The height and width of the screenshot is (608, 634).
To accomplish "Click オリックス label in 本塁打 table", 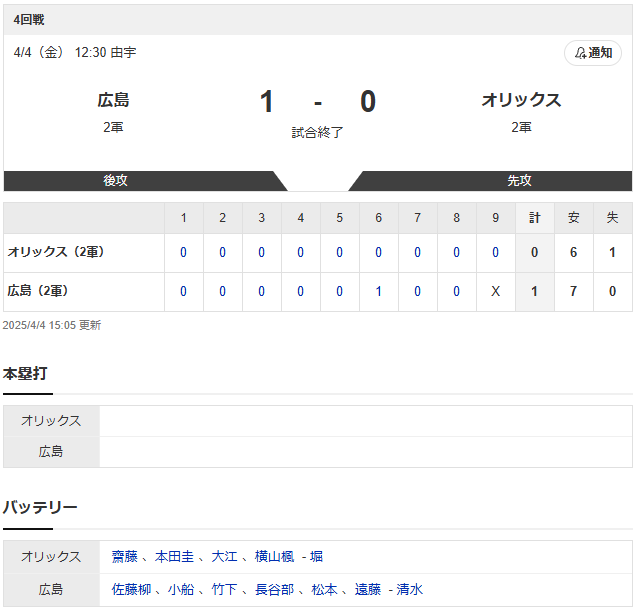I will point(51,421).
